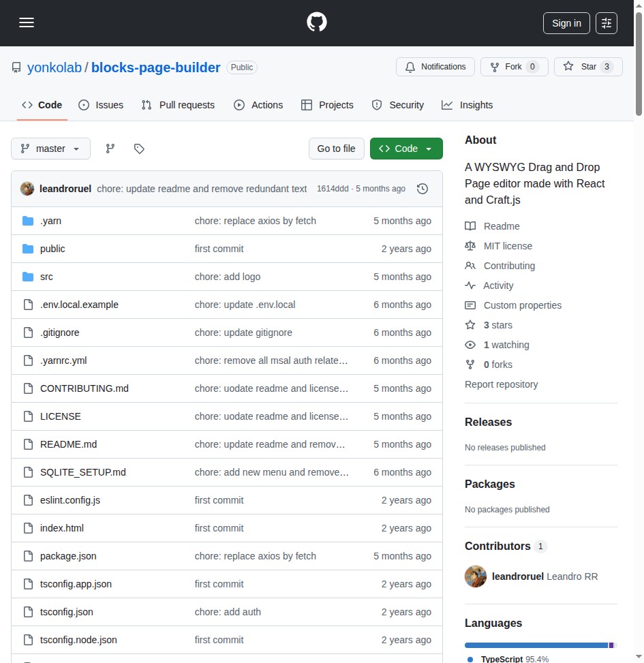Open the Insights tab

click(467, 105)
